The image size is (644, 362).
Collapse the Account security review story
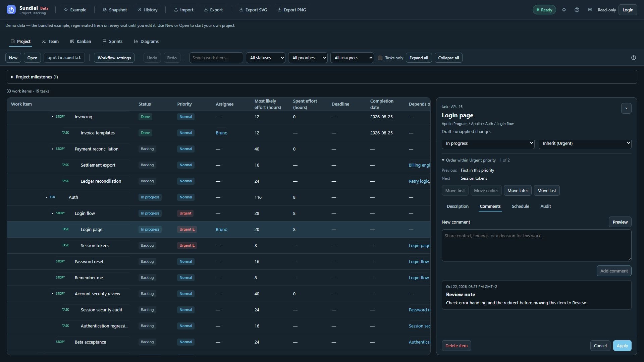coord(52,294)
